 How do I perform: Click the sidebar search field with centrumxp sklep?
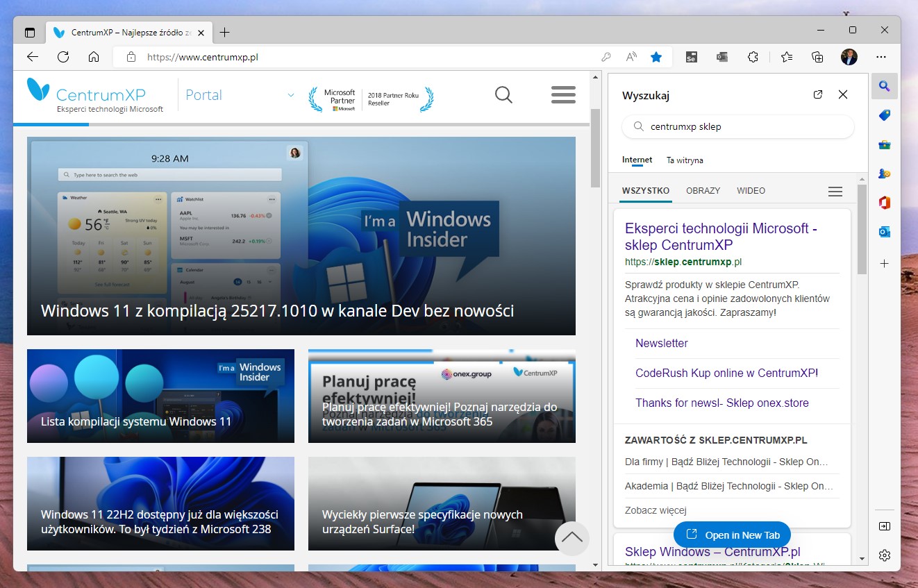click(x=737, y=127)
